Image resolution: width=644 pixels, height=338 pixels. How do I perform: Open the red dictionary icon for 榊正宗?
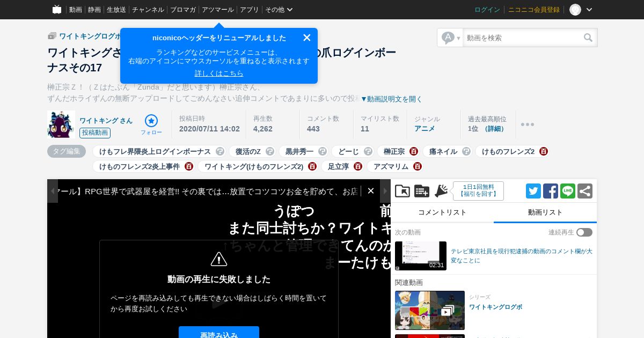(x=414, y=152)
